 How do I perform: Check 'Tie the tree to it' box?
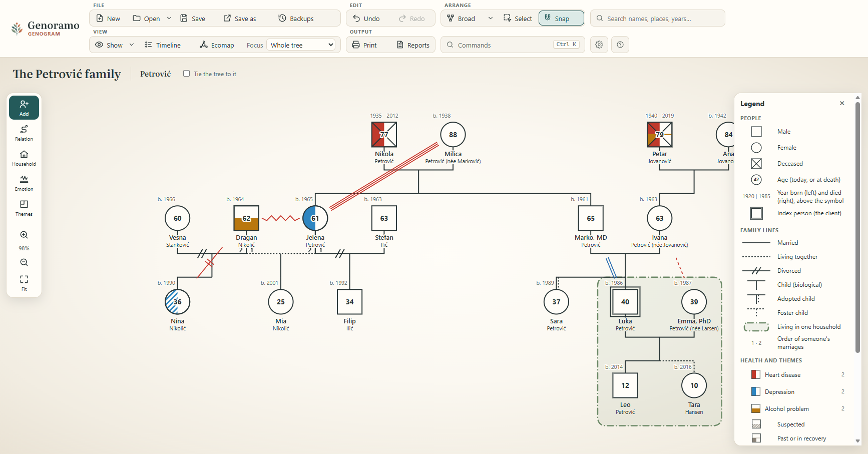click(186, 74)
